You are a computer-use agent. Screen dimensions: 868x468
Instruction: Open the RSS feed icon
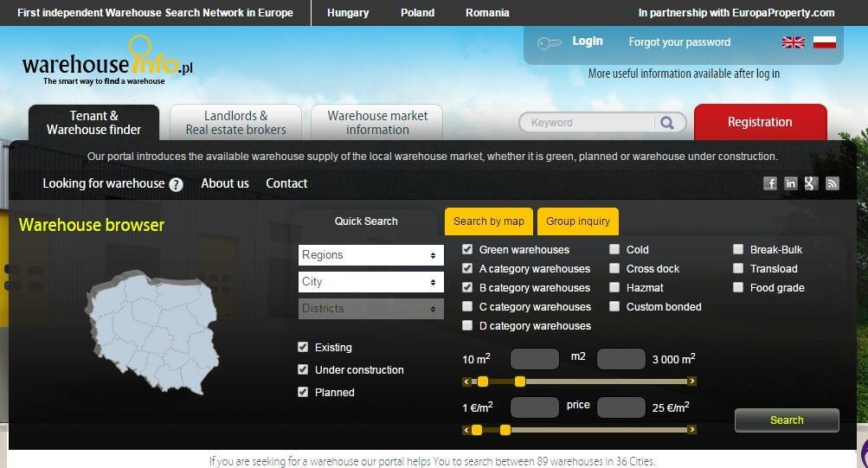point(832,183)
